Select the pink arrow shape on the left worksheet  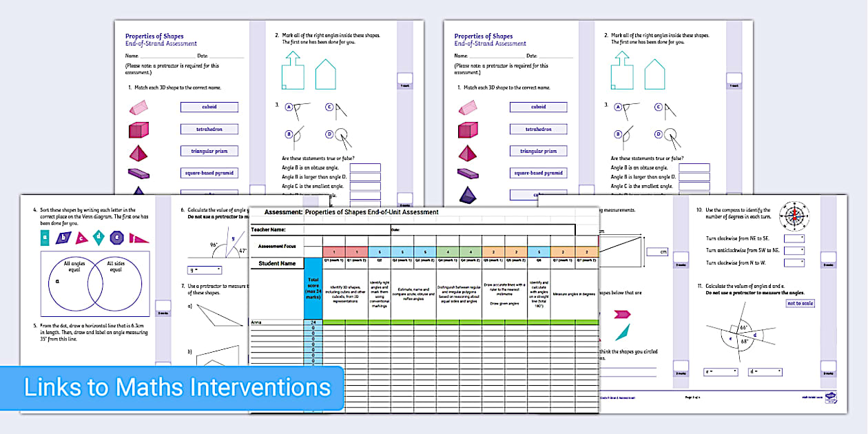click(621, 313)
